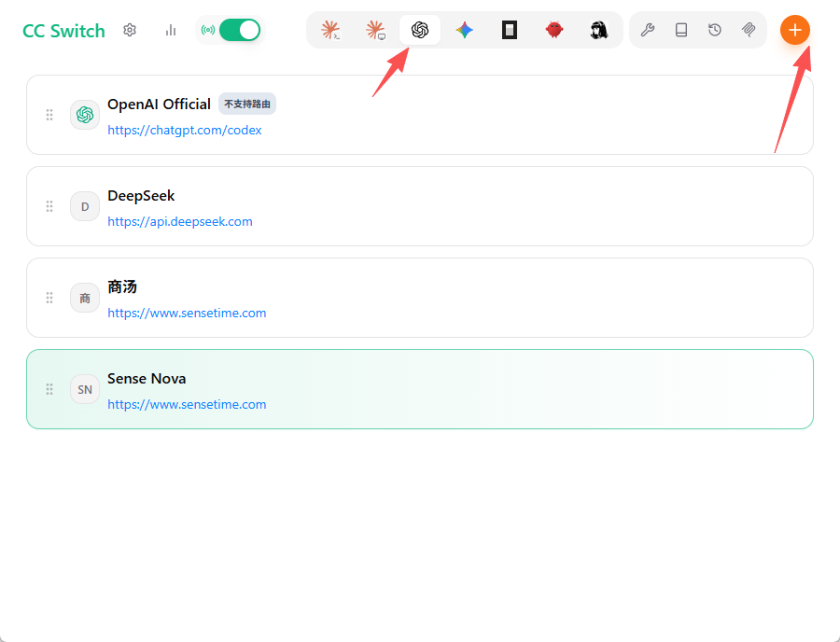Open the paperclip-shaped icon in toolbar
The width and height of the screenshot is (840, 642).
coord(749,30)
